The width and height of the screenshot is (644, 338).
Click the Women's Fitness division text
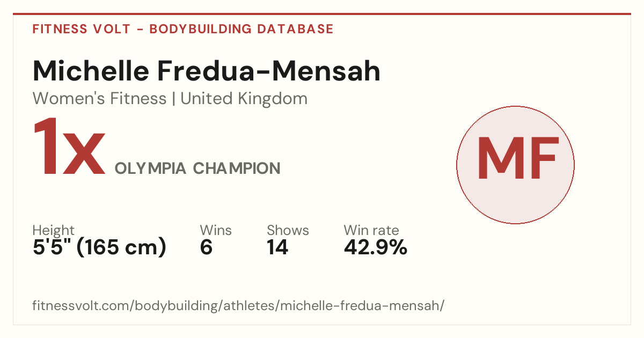click(x=99, y=99)
